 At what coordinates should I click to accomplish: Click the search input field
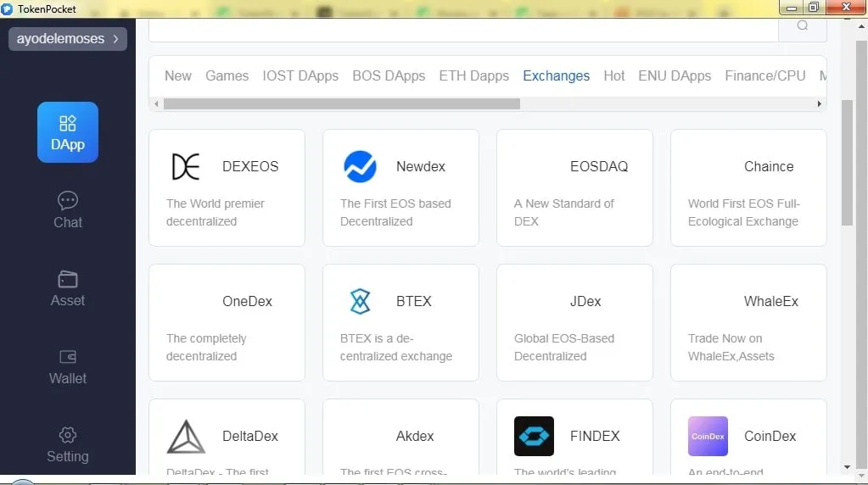point(463,30)
